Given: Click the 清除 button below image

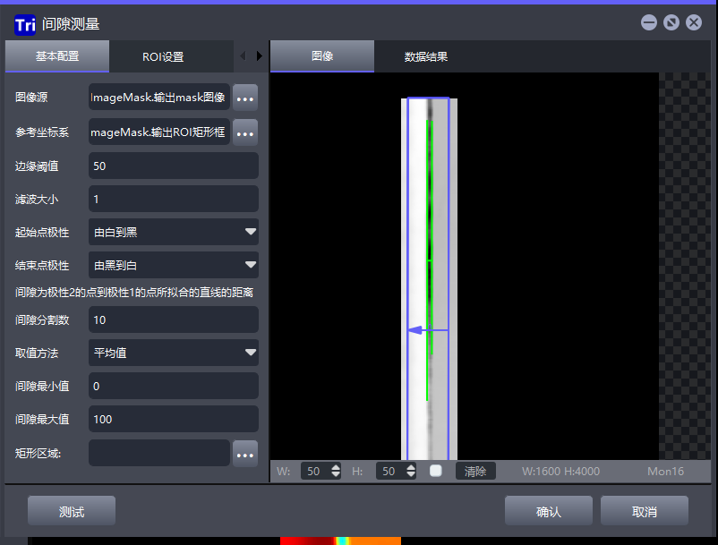Looking at the screenshot, I should coord(476,471).
